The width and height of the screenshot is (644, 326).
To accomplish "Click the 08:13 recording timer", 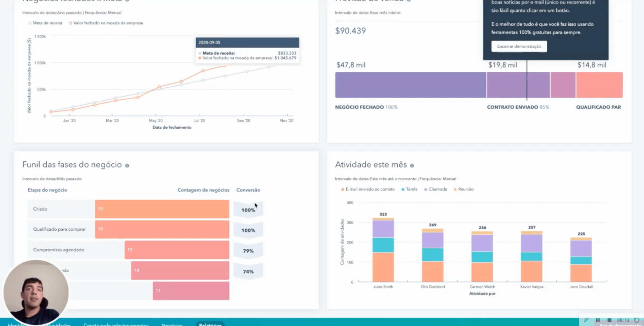I will pos(623,320).
